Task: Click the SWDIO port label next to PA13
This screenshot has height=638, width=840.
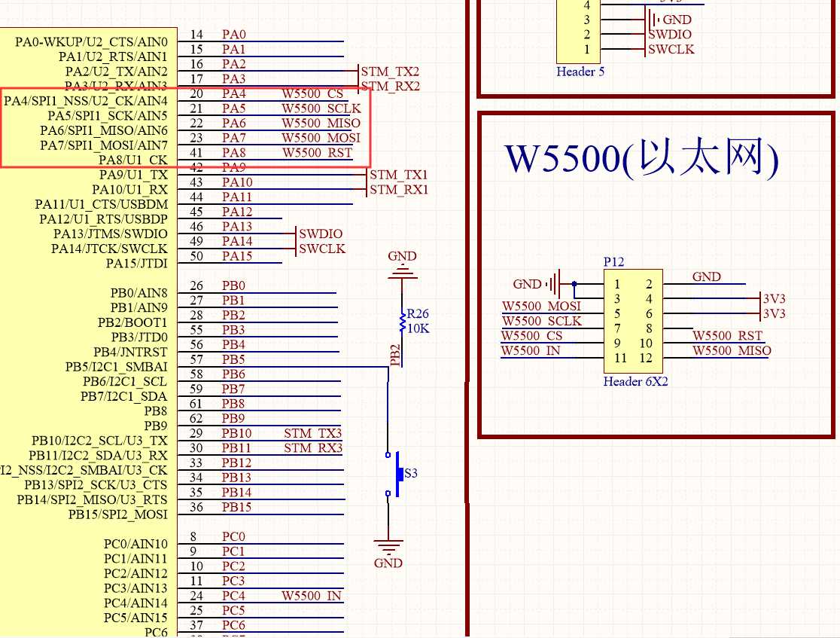Action: [x=321, y=234]
